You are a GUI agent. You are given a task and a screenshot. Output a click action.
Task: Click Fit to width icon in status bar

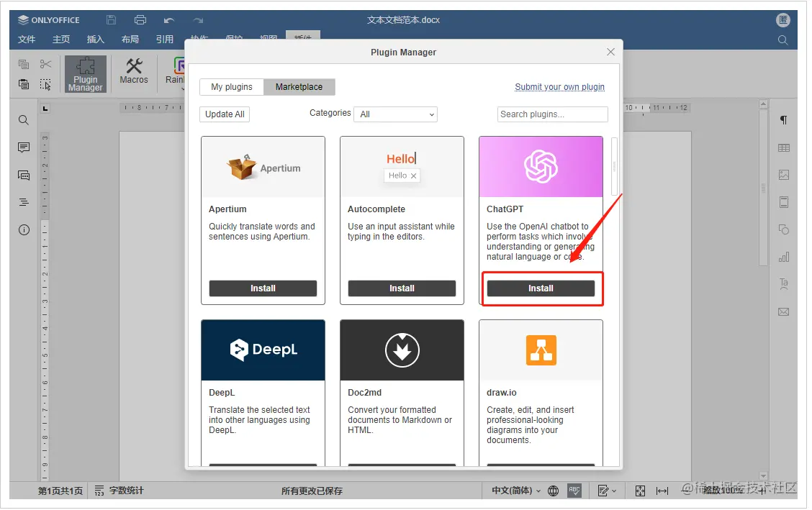click(x=662, y=491)
